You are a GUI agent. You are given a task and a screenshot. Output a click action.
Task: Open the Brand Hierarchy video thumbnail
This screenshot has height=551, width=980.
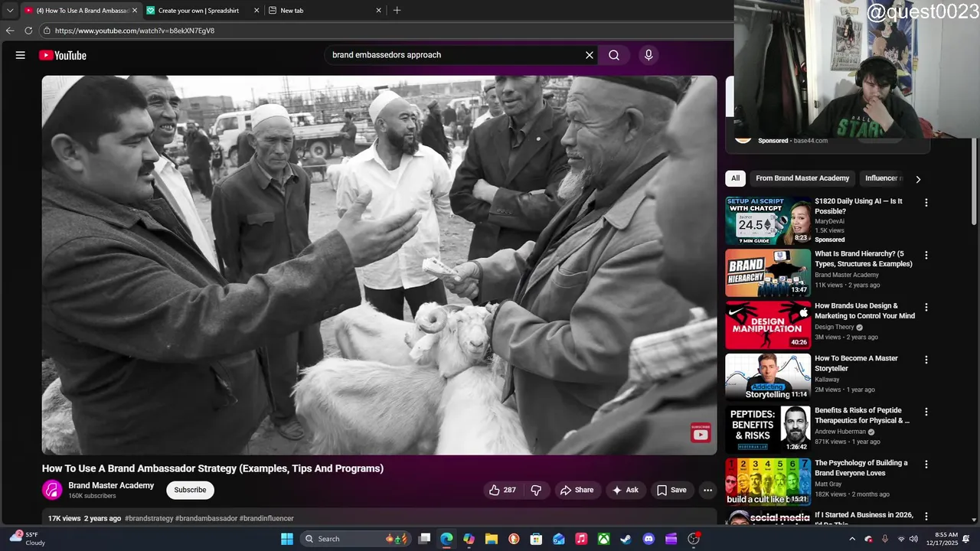tap(768, 272)
